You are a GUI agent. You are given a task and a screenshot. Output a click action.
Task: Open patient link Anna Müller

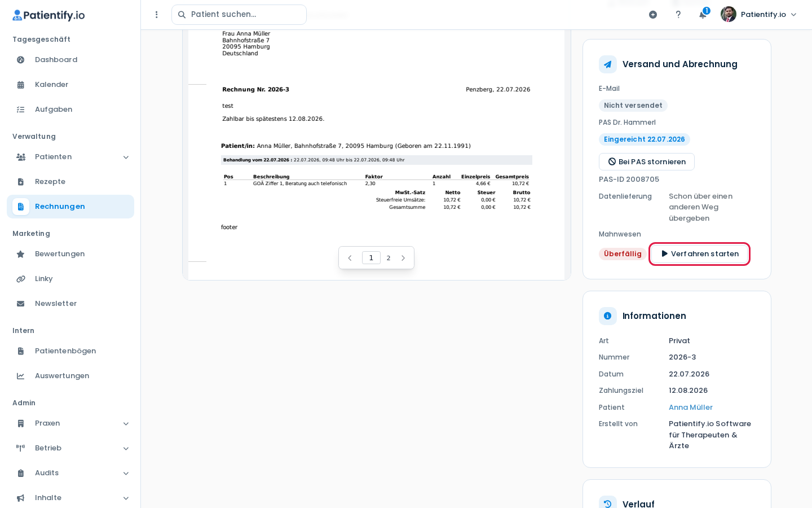690,408
